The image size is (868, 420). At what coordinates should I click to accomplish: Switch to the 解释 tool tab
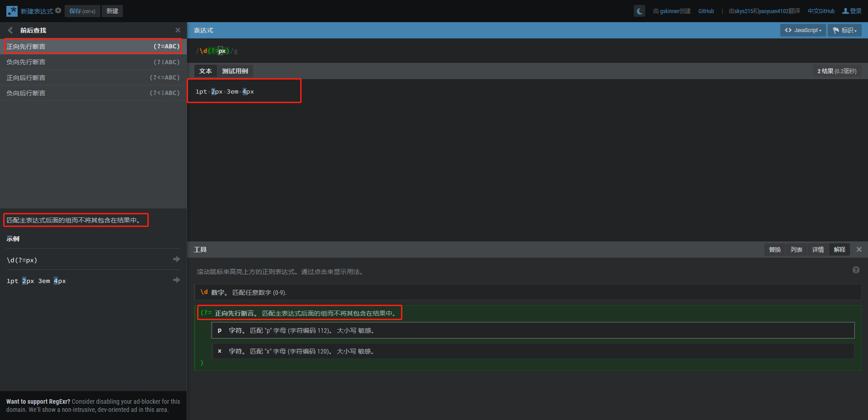click(840, 250)
